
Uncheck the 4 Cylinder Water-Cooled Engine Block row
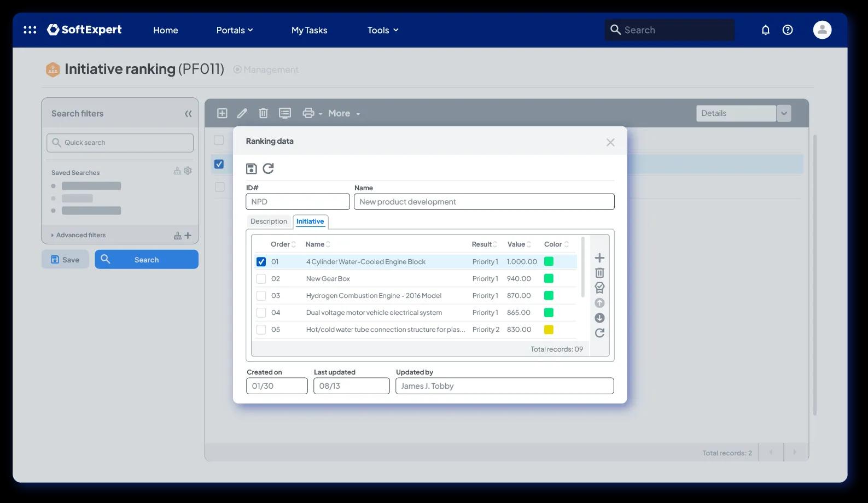pos(261,262)
